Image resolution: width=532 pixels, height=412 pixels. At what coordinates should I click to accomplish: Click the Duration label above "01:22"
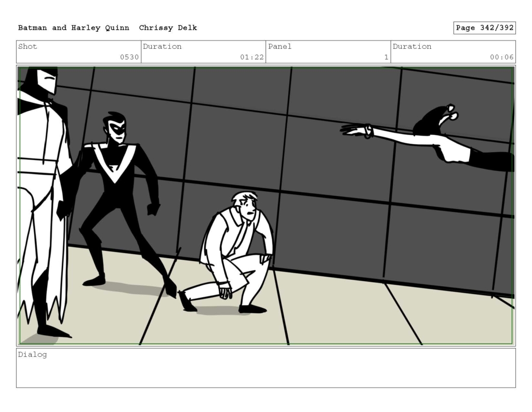pos(162,46)
